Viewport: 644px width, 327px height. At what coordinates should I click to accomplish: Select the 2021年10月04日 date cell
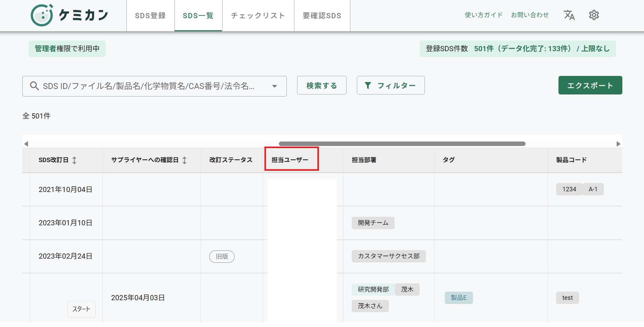(66, 190)
